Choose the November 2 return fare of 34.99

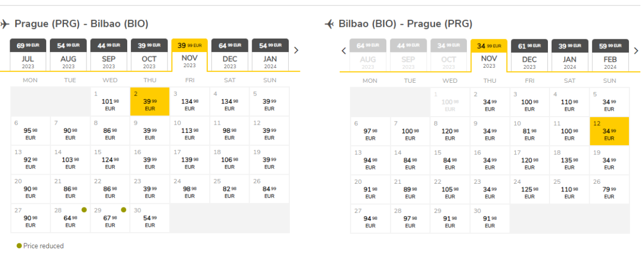[489, 102]
